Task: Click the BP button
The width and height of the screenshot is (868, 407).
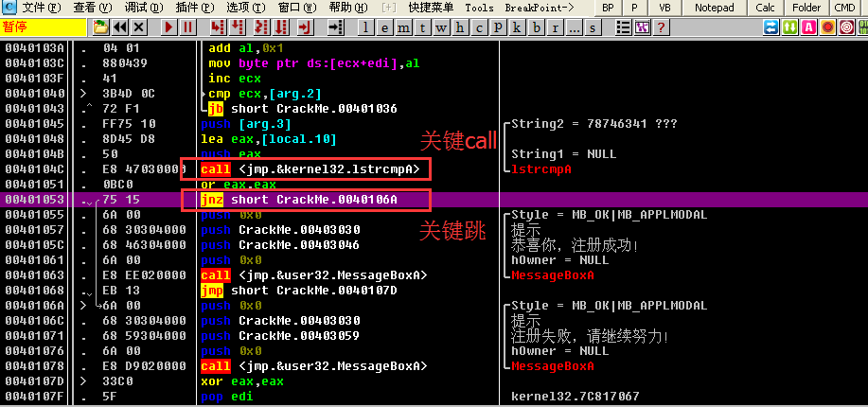Action: click(608, 8)
